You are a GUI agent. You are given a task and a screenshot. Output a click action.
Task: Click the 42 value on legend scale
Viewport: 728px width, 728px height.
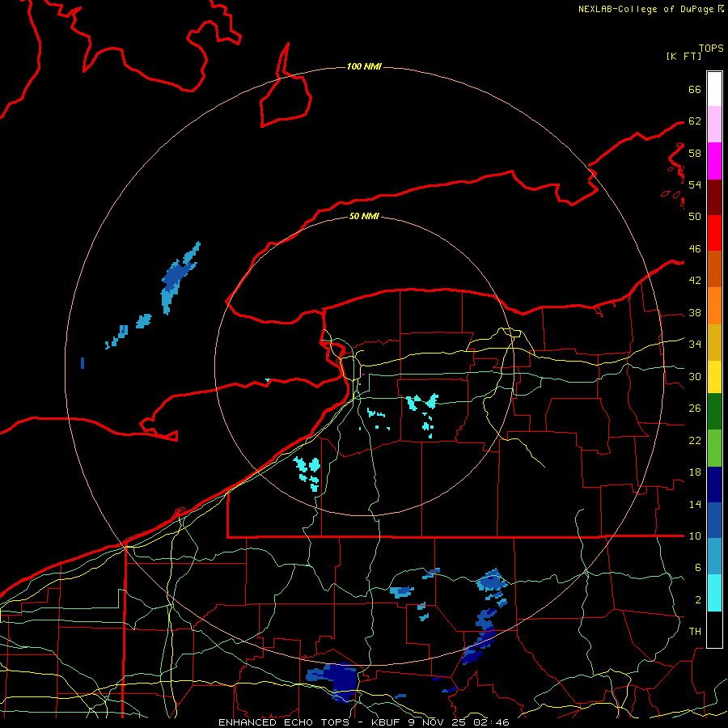click(695, 281)
